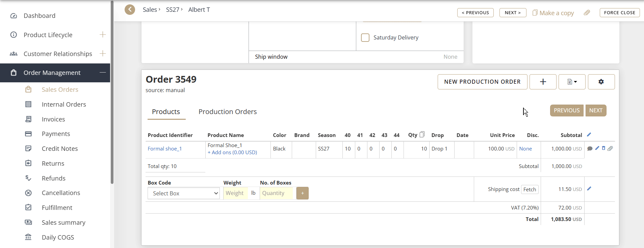The image size is (644, 248).
Task: Expand the Product Lifecycle section
Action: pos(103,35)
